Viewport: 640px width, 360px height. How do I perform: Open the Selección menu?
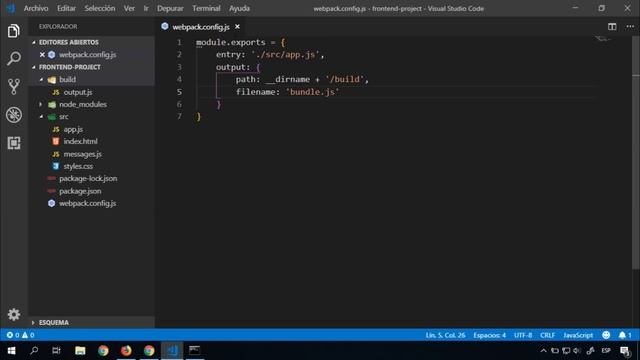point(100,8)
